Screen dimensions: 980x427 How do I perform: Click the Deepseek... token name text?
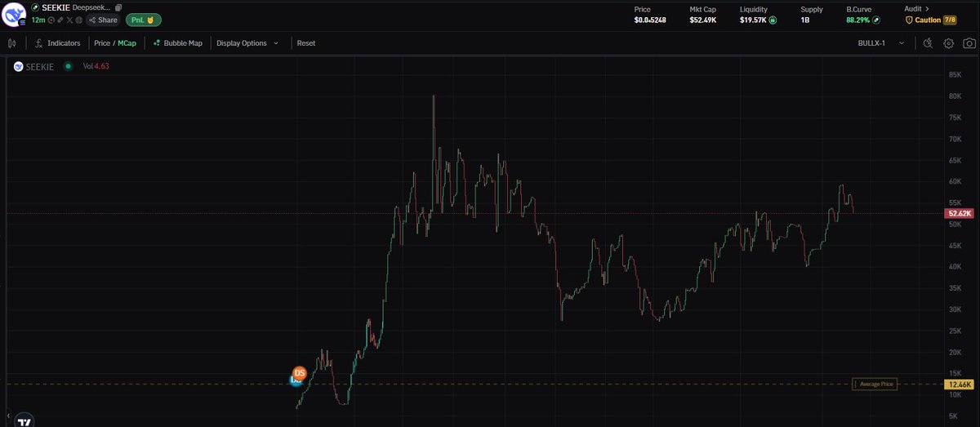tap(91, 8)
